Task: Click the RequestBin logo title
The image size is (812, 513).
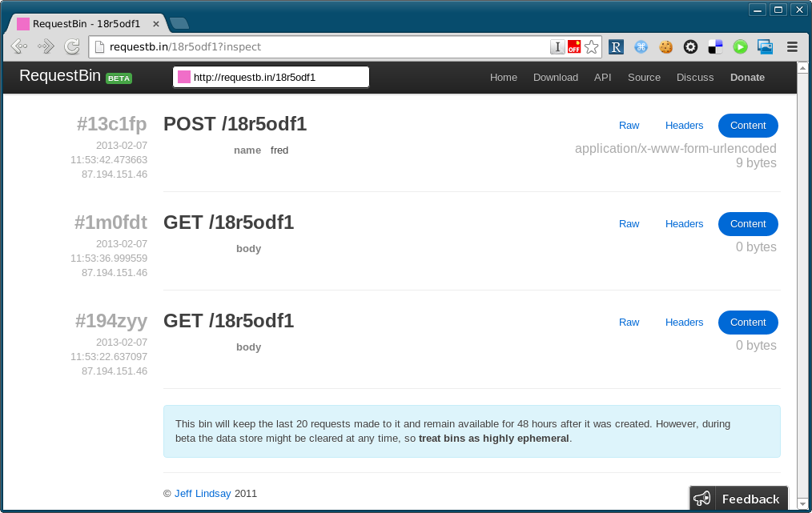Action: [60, 75]
